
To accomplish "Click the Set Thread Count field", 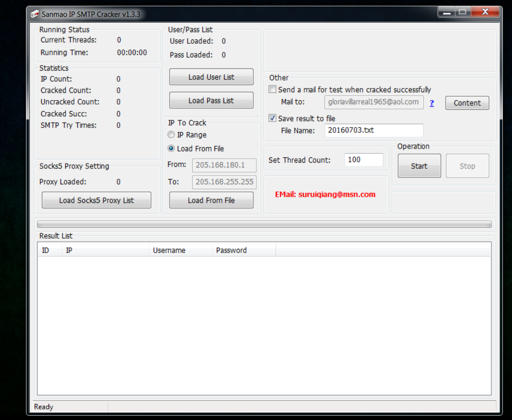I will 363,160.
